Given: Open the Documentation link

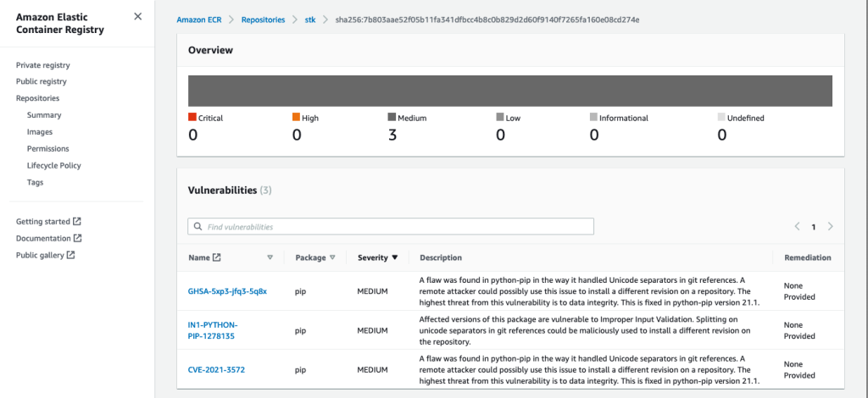Looking at the screenshot, I should click(x=43, y=238).
